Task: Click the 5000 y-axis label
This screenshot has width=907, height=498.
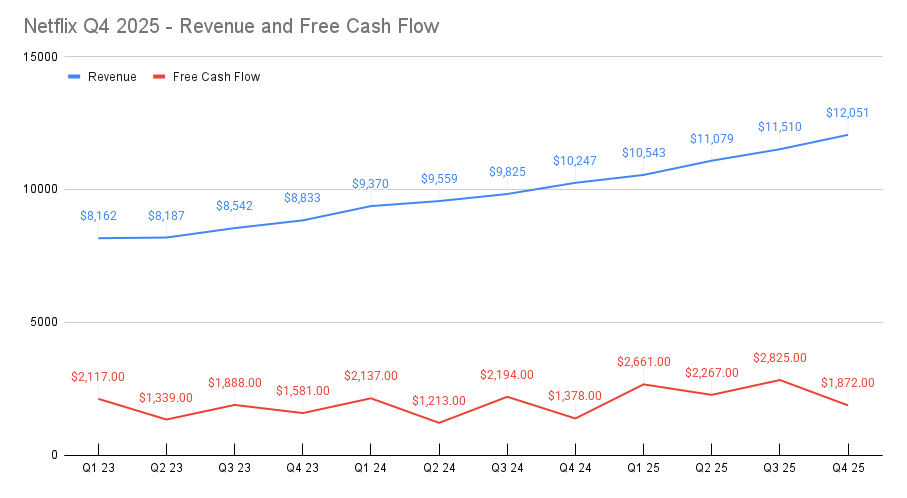Action: pos(46,323)
